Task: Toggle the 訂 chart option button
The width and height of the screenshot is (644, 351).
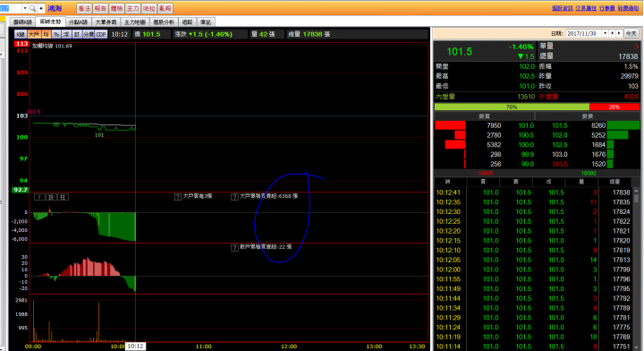Action: tap(76, 35)
